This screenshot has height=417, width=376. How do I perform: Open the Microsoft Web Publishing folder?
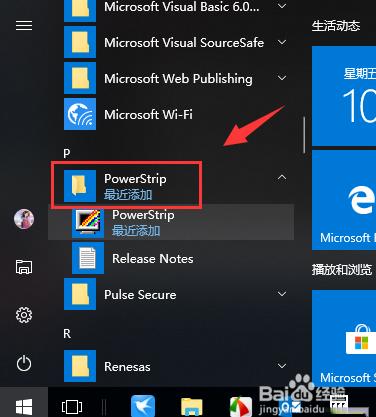(171, 78)
